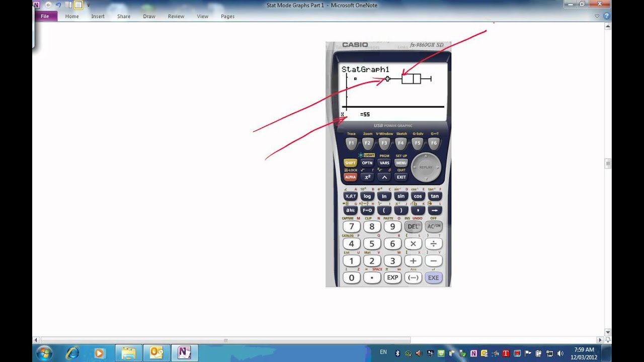Click the division key on calculator

[x=434, y=244]
